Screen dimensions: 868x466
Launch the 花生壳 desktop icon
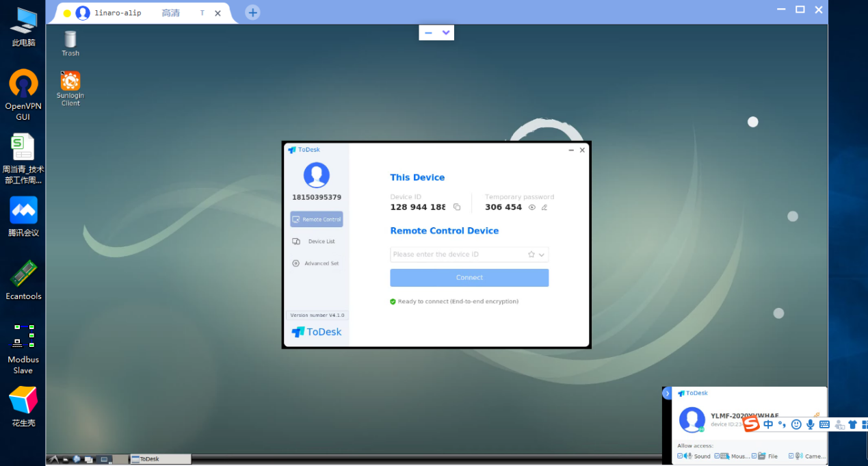[23, 406]
